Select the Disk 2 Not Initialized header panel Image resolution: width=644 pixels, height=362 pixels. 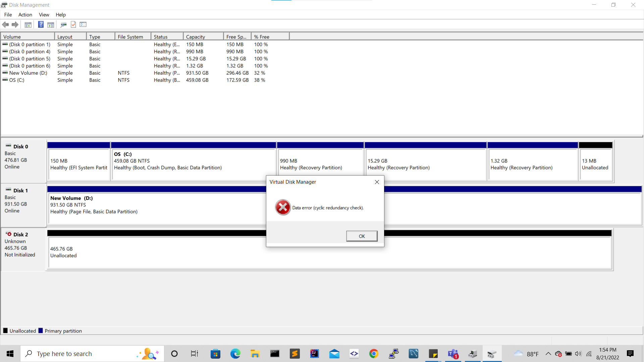pos(23,249)
